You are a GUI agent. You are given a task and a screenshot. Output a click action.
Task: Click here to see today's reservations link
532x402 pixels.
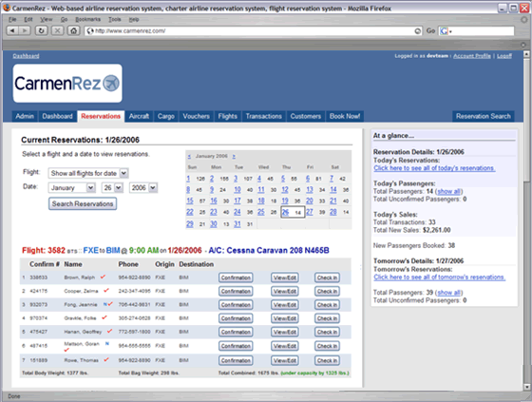coord(434,168)
